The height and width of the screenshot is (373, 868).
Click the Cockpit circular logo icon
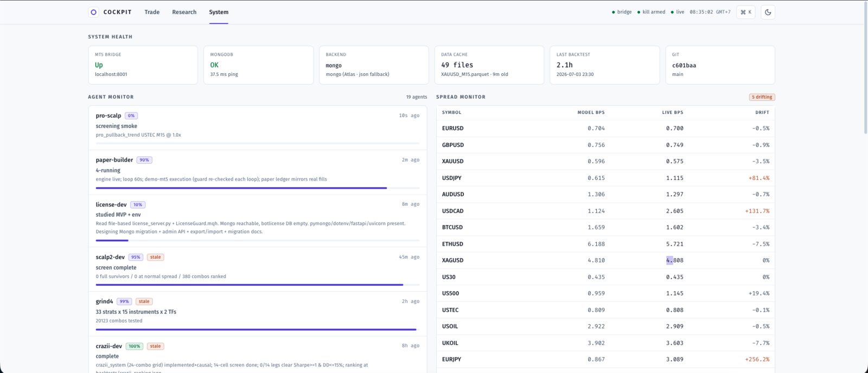tap(93, 12)
